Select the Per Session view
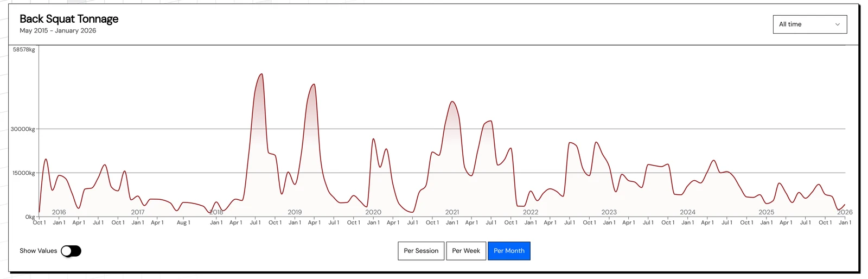 point(421,251)
